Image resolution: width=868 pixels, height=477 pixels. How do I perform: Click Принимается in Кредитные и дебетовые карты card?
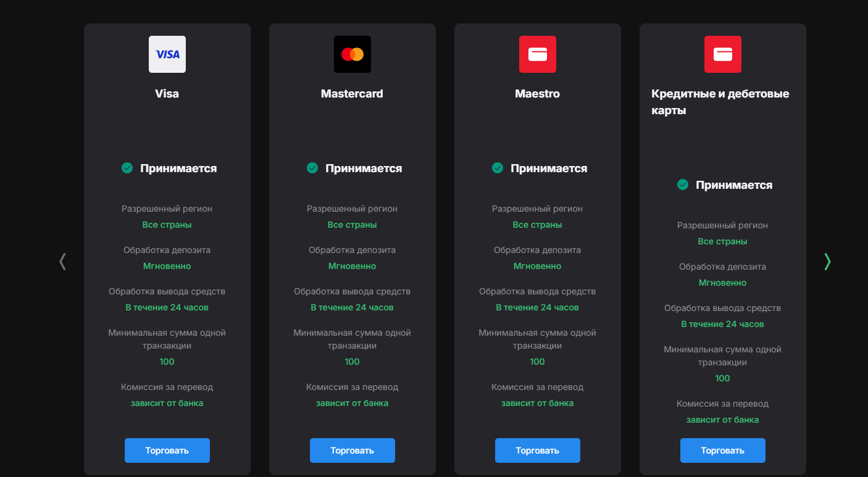coord(734,185)
